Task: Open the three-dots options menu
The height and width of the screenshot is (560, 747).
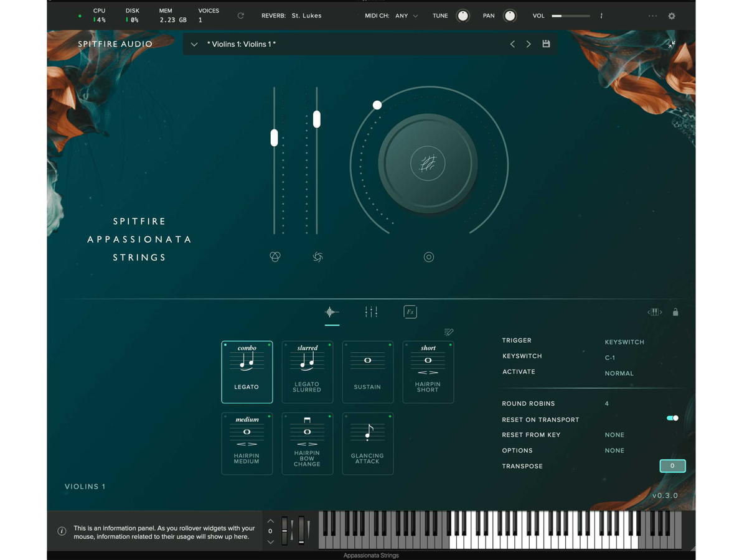Action: (x=652, y=16)
